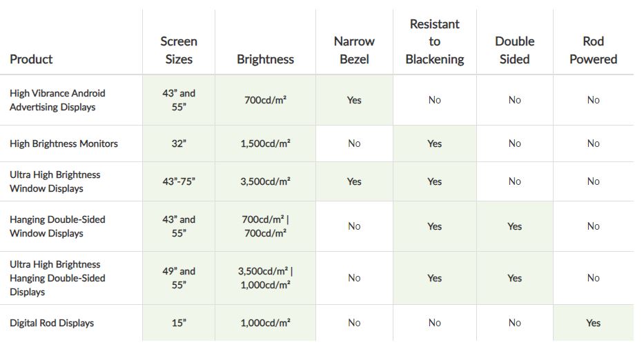Open Ultra High Brightness Window Displays
Image resolution: width=644 pixels, height=358 pixels.
(x=55, y=181)
